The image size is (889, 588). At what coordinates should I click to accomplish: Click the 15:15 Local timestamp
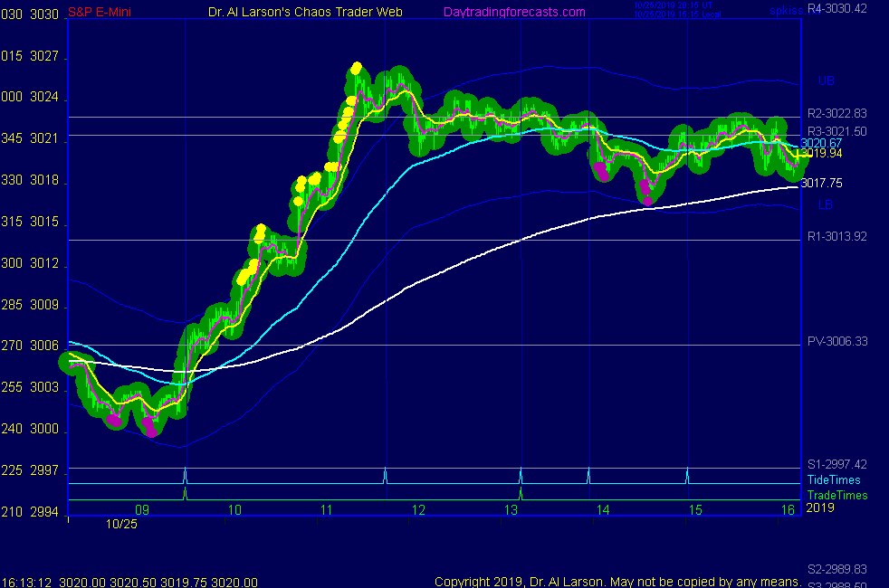click(x=677, y=14)
